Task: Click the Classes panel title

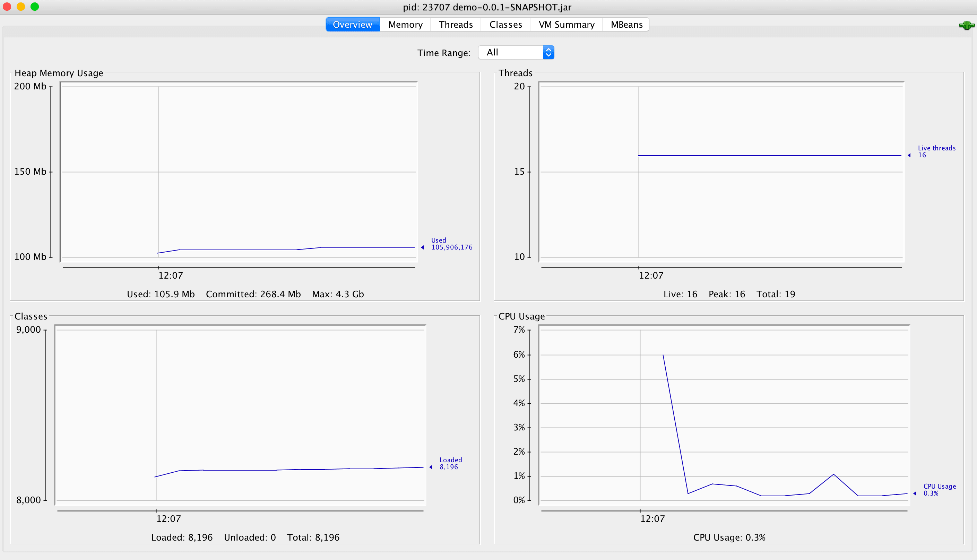Action: pyautogui.click(x=31, y=316)
